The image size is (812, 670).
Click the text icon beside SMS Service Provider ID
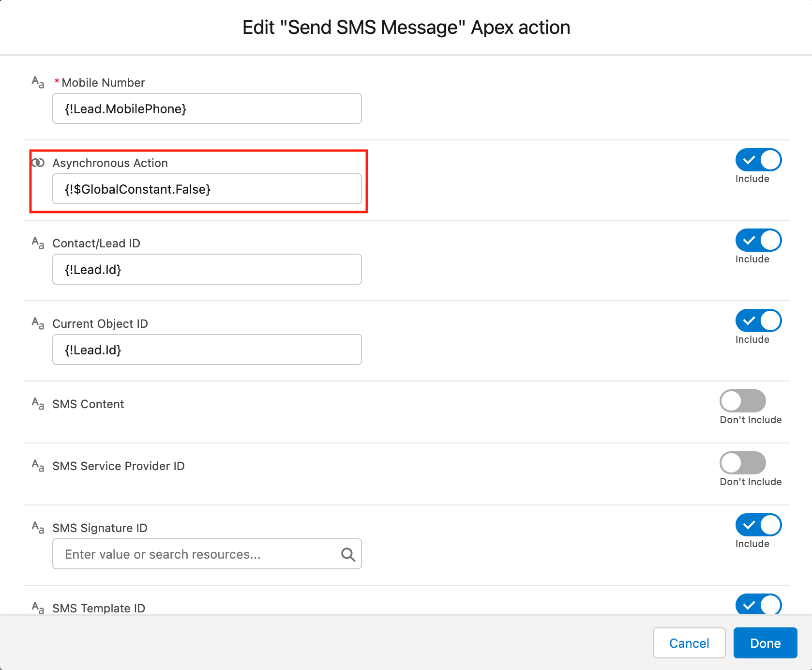pos(38,466)
